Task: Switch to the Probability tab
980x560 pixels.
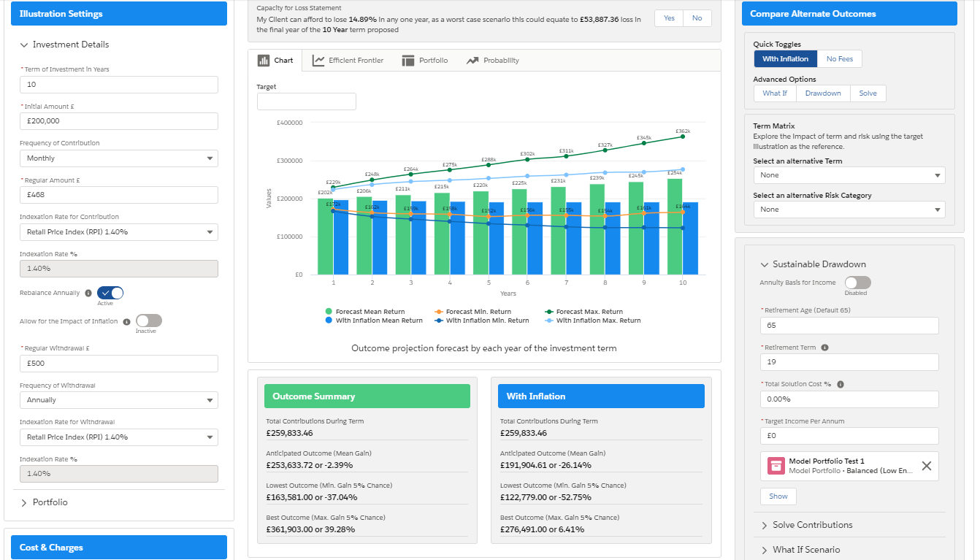Action: click(x=492, y=61)
